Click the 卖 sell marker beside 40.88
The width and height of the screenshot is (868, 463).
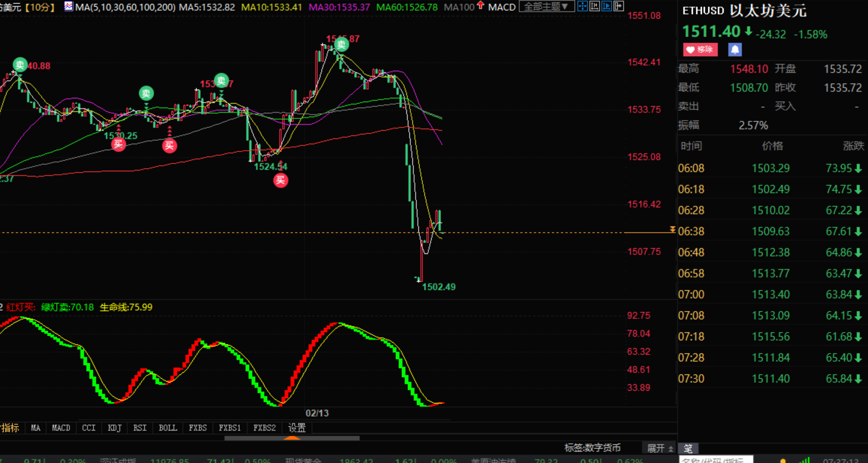coord(20,65)
